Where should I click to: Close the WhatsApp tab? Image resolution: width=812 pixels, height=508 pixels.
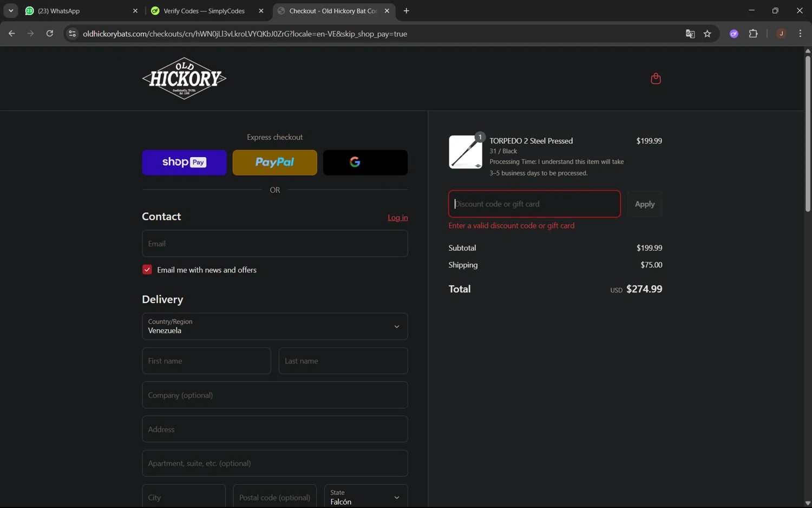pos(135,11)
